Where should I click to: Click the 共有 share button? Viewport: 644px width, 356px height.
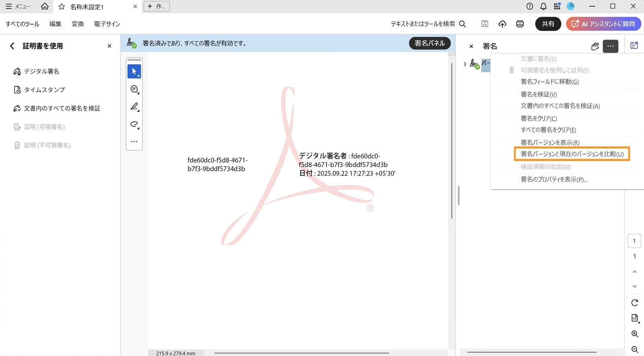tap(548, 24)
